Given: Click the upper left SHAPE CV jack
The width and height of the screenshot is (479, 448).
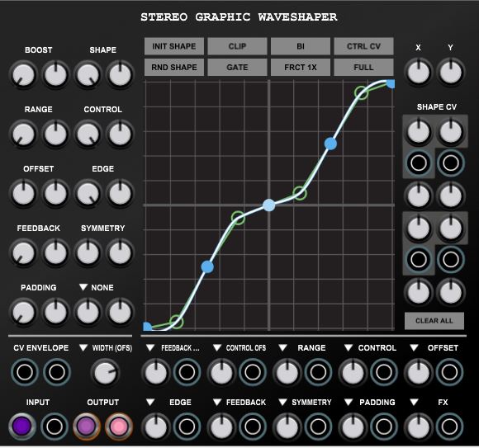Looking at the screenshot, I should [419, 163].
